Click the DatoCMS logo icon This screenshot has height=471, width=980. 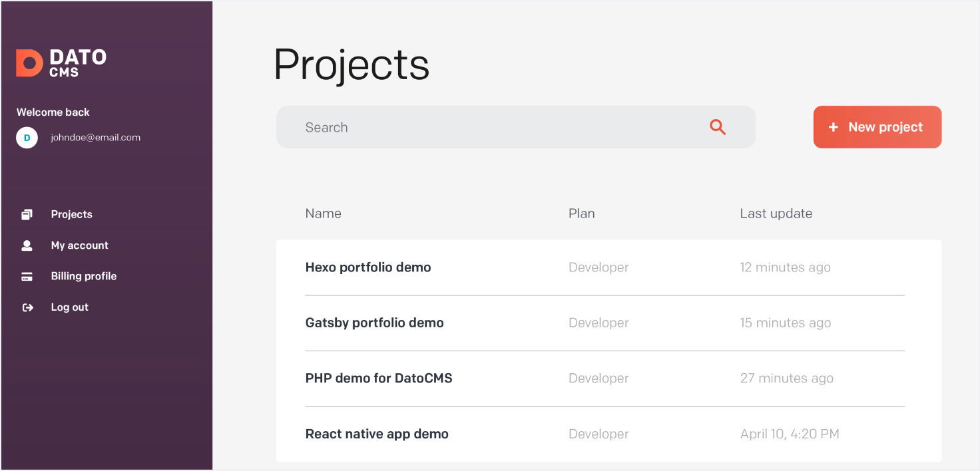coord(29,63)
